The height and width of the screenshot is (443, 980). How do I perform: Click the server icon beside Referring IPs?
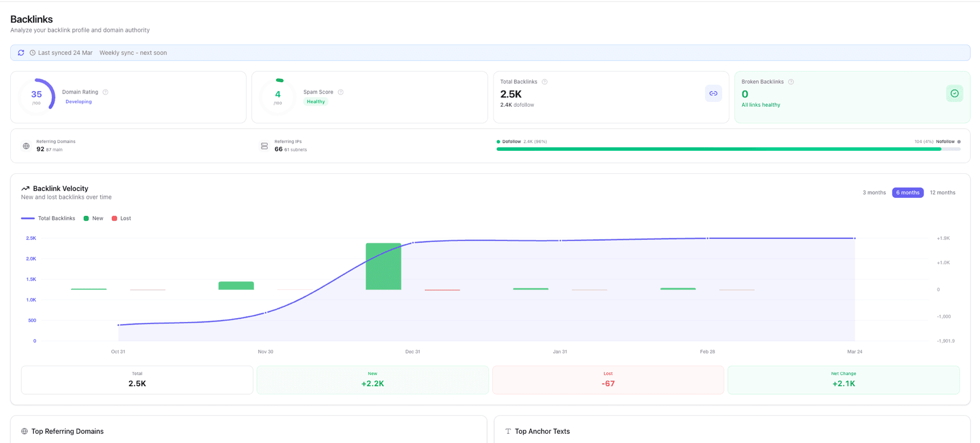point(264,145)
